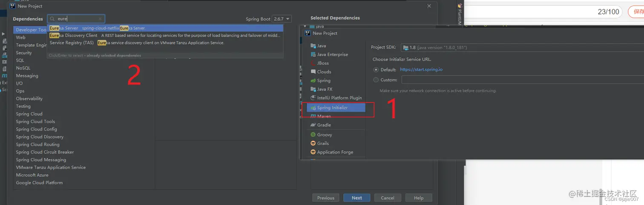Close the Dependencies New Project dialog

coord(429,6)
